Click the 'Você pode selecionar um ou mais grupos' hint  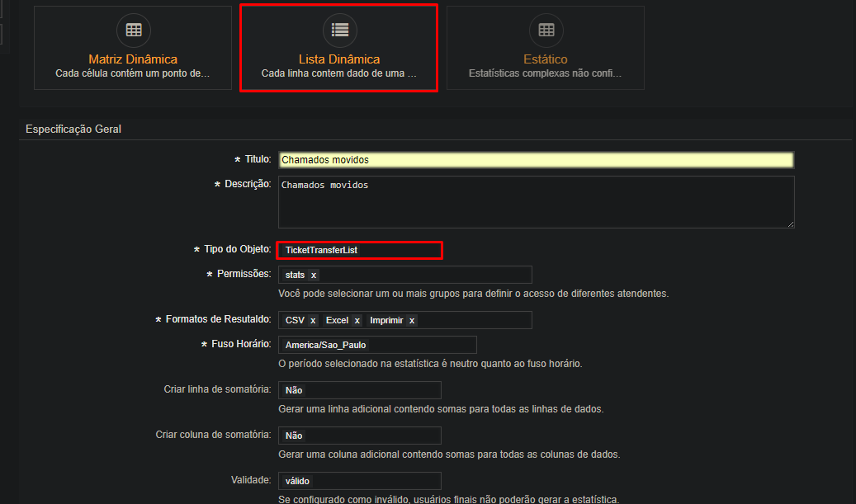tap(473, 294)
